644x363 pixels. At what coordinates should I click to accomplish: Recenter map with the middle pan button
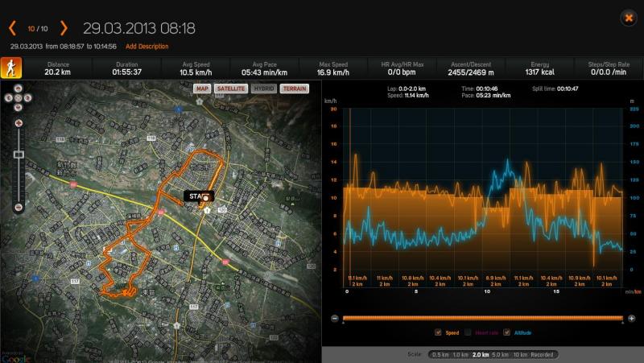[x=18, y=97]
